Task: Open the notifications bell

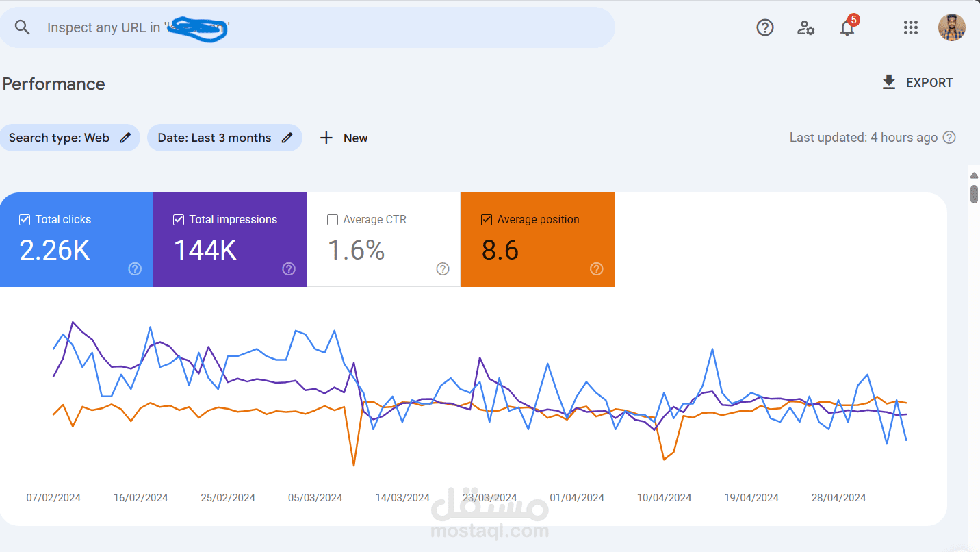Action: (847, 28)
